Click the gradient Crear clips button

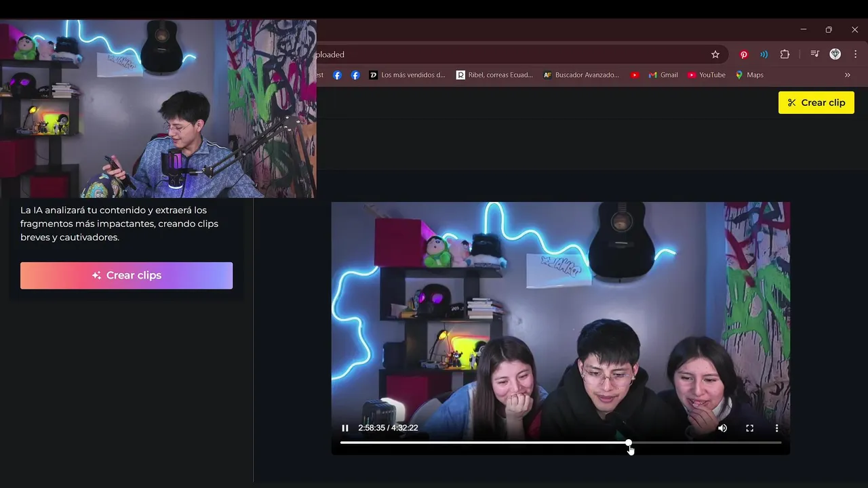tap(126, 275)
